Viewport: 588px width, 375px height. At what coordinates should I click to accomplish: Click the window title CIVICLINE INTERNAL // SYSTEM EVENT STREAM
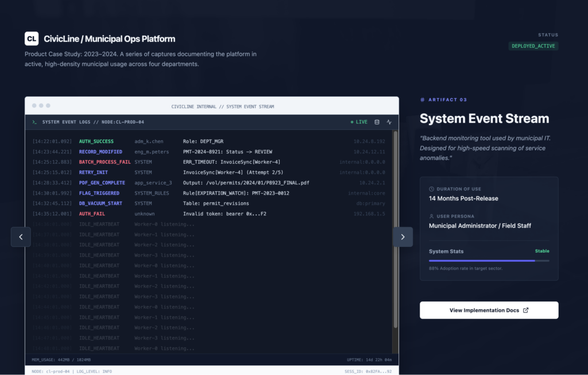tap(222, 106)
